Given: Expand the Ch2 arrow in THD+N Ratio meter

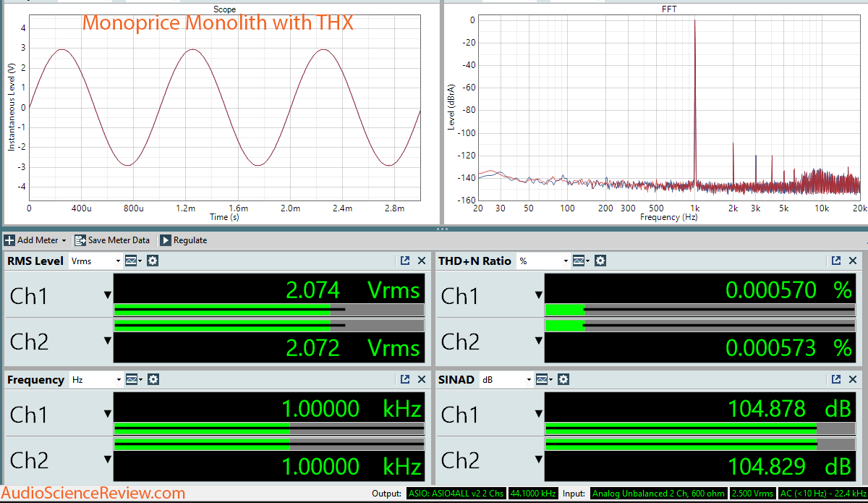Looking at the screenshot, I should pos(539,340).
